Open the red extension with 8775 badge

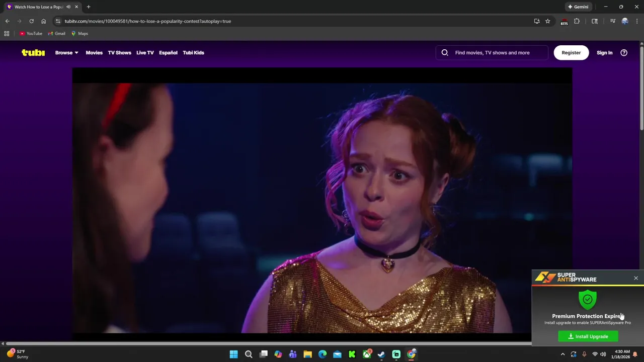tap(564, 22)
